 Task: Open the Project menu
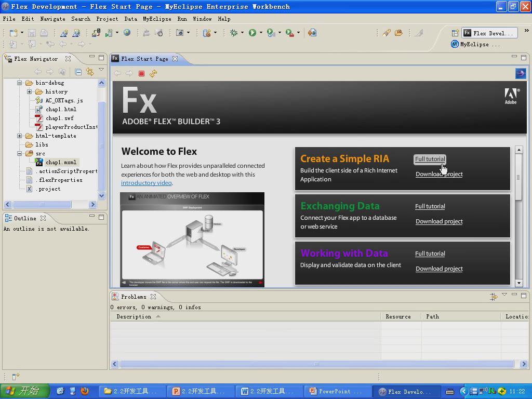107,19
